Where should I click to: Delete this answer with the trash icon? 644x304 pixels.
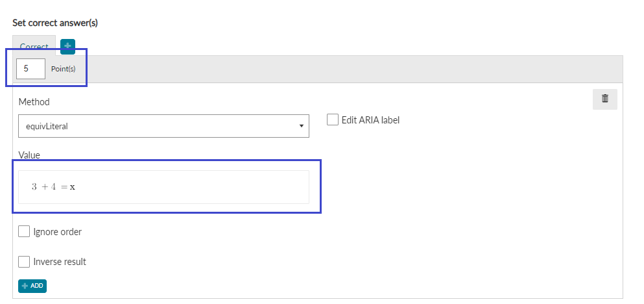[604, 99]
